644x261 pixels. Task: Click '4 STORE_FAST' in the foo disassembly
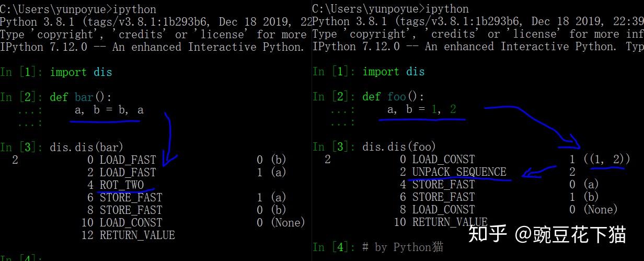tap(437, 185)
